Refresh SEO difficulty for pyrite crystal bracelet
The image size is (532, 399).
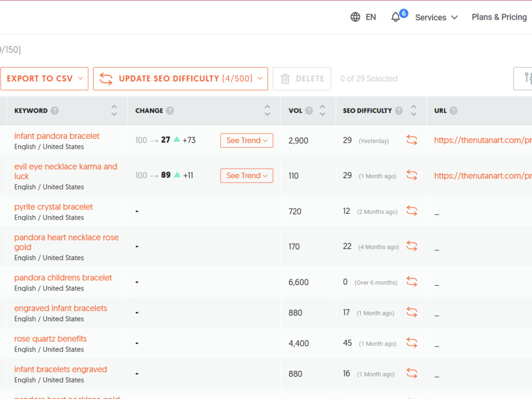point(412,211)
